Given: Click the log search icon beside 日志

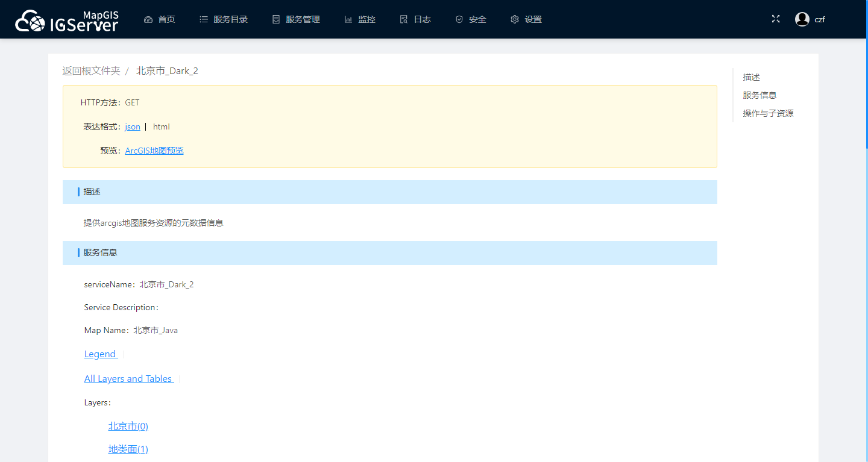Looking at the screenshot, I should pyautogui.click(x=404, y=19).
